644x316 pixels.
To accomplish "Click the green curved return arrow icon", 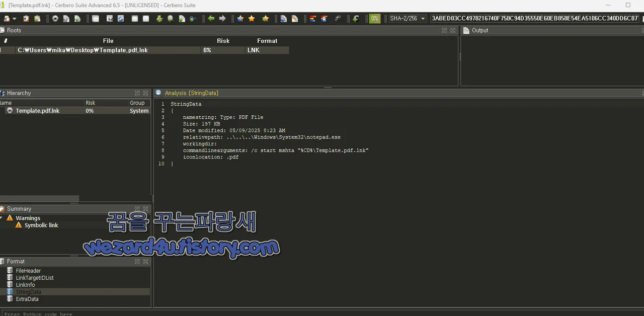I will pyautogui.click(x=356, y=19).
